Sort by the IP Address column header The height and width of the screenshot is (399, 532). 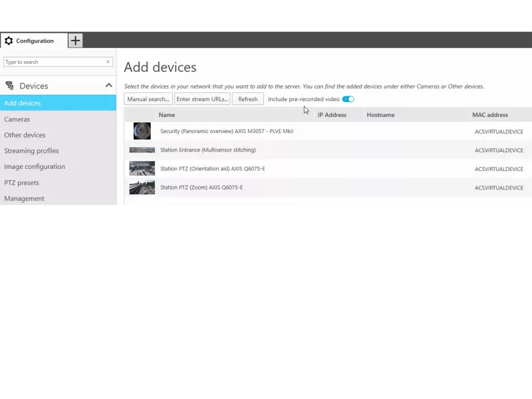(x=332, y=115)
